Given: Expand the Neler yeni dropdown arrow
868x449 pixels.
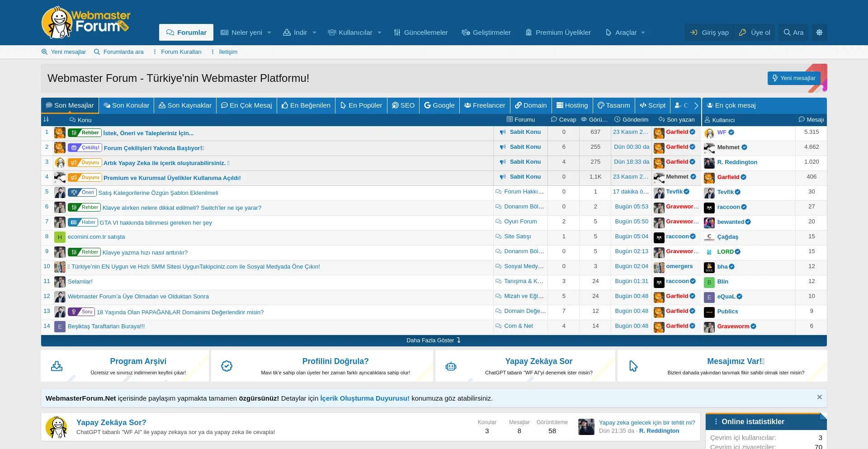Looking at the screenshot, I should coord(269,33).
